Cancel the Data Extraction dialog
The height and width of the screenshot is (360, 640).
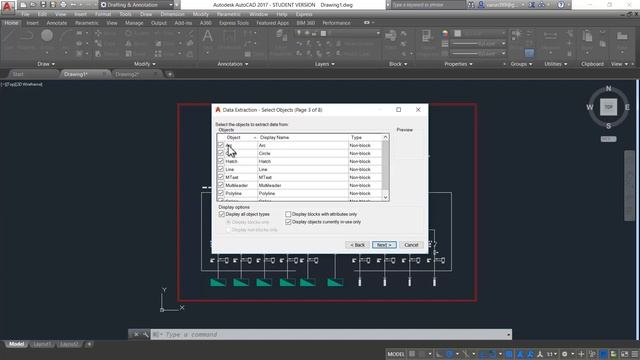coord(411,245)
